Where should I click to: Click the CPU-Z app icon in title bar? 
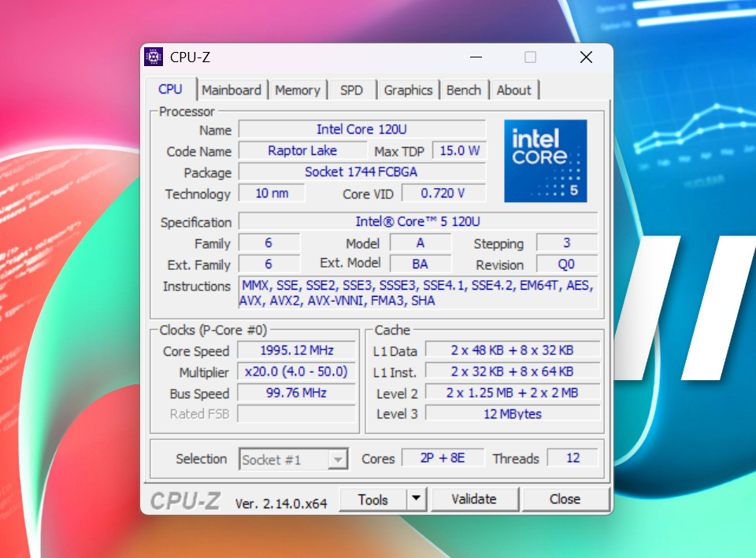coord(154,57)
